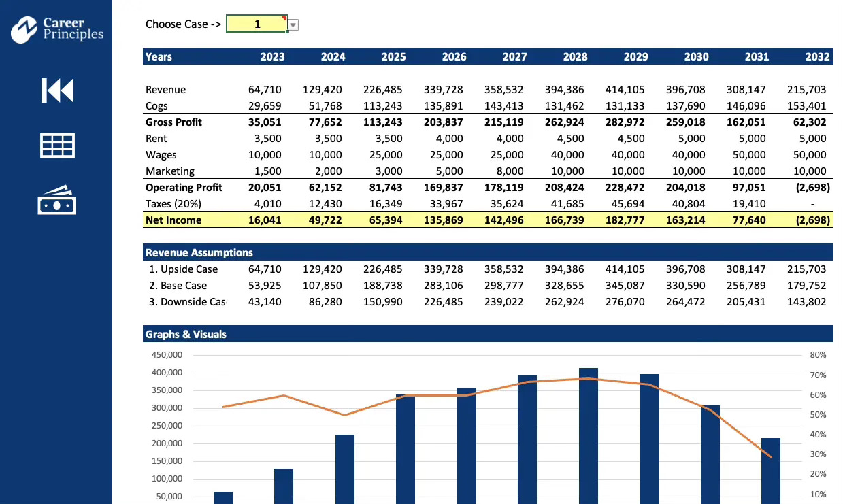Viewport: 843px width, 504px height.
Task: Select the 3. Downside Cas label
Action: (187, 301)
